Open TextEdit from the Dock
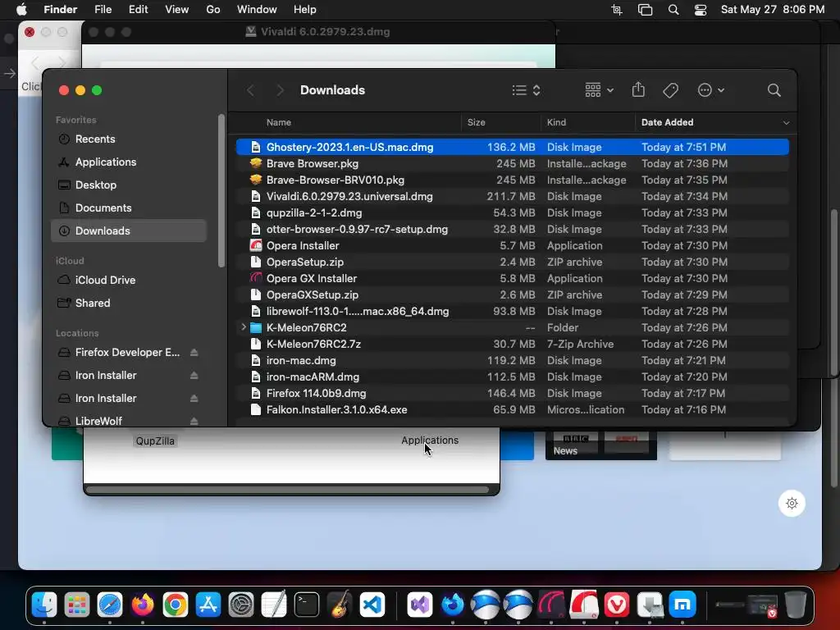Image resolution: width=840 pixels, height=630 pixels. pyautogui.click(x=274, y=605)
